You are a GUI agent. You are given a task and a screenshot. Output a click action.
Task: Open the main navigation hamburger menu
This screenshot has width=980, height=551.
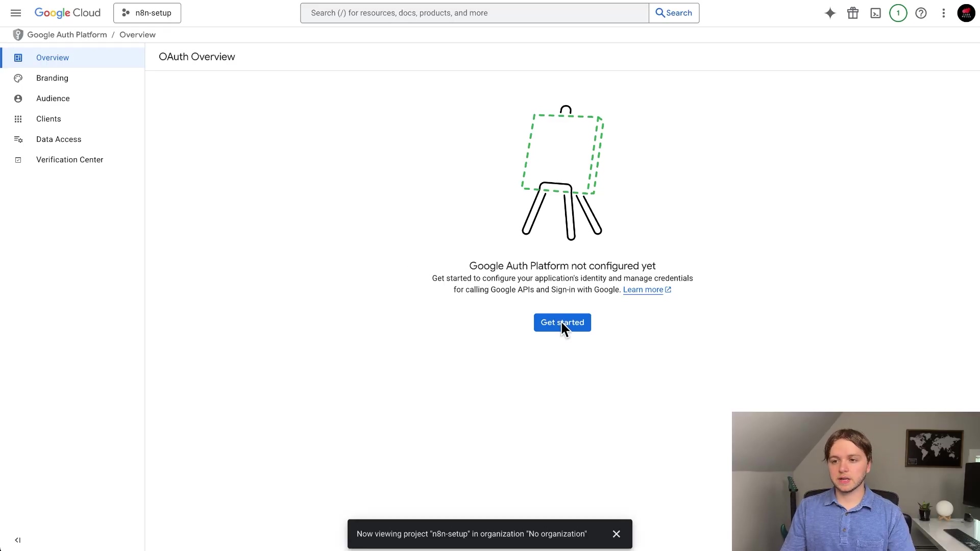click(16, 13)
